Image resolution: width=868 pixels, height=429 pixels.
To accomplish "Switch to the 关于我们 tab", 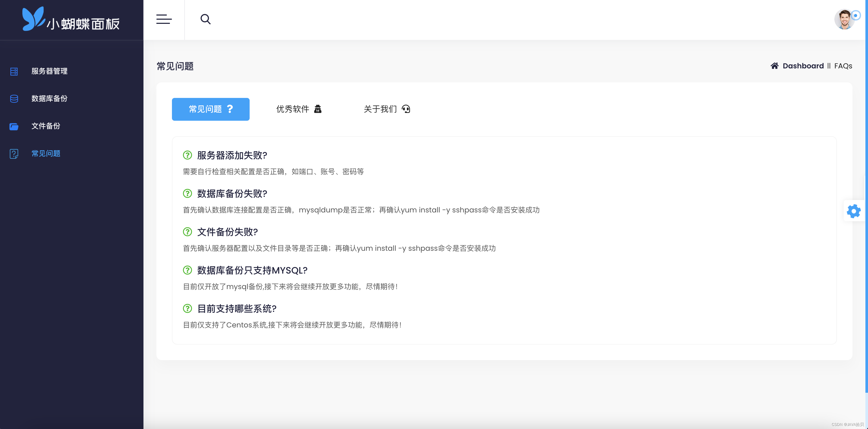I will [x=387, y=109].
